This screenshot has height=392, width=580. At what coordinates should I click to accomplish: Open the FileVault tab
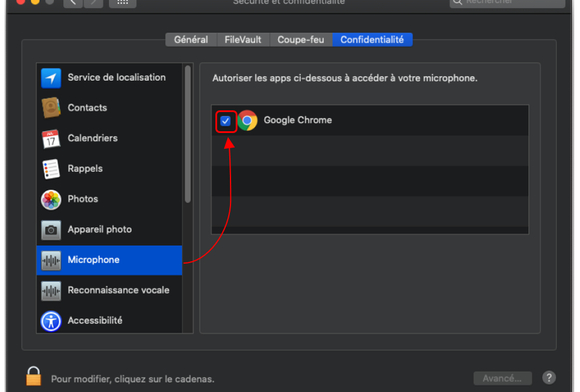(x=243, y=40)
